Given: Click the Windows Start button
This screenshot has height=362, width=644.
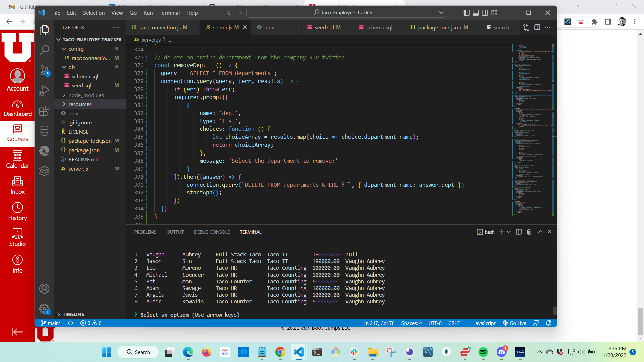Looking at the screenshot, I should click(106, 352).
